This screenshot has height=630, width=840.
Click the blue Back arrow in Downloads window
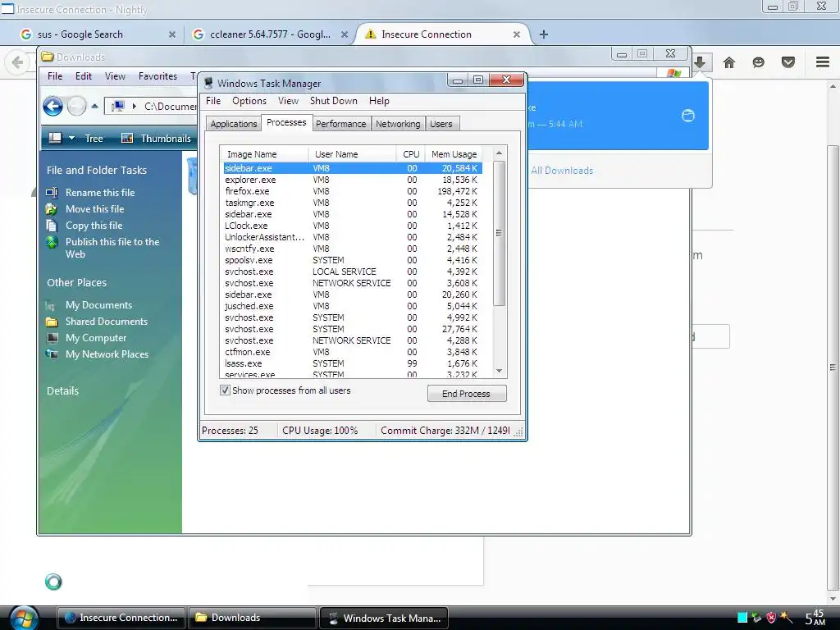pyautogui.click(x=53, y=106)
